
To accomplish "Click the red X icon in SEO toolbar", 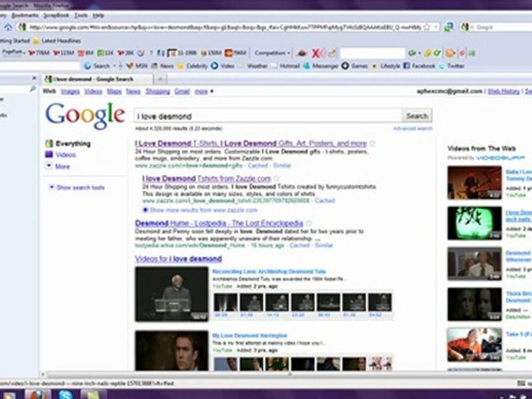I will [315, 53].
